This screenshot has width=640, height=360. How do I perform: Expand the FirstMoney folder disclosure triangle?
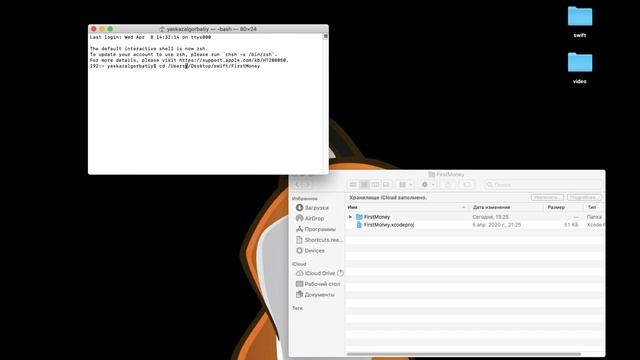point(350,217)
